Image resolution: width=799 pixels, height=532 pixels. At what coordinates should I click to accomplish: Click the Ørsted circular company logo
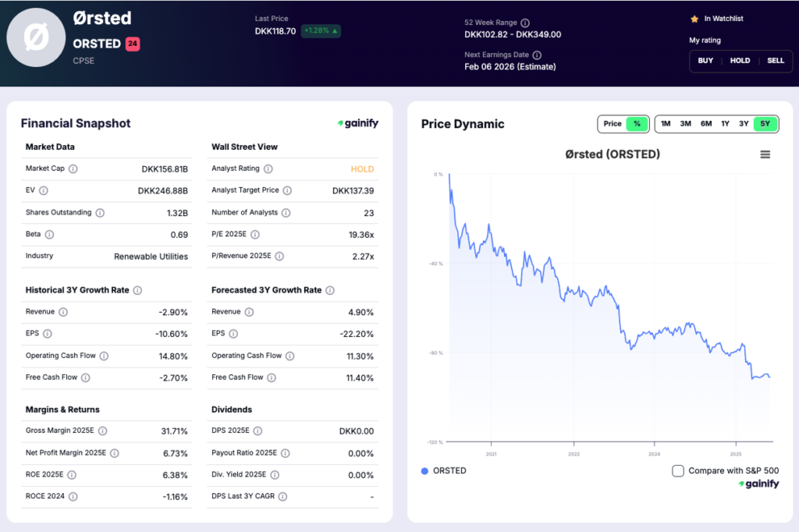tap(37, 37)
